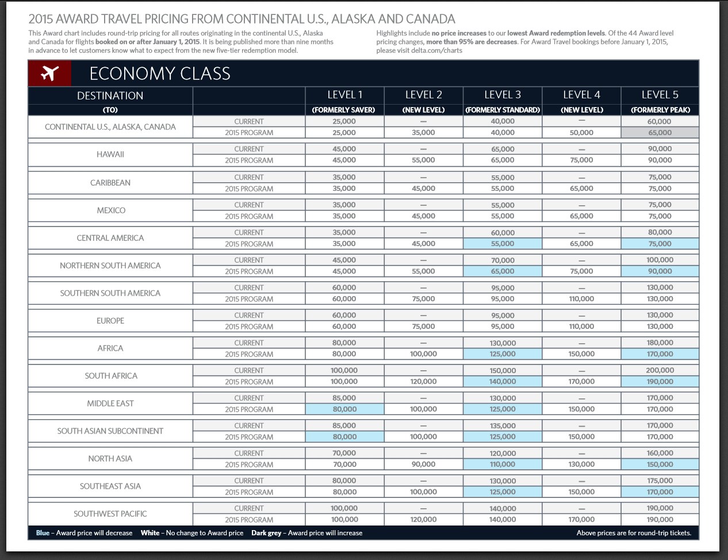The width and height of the screenshot is (728, 560).
Task: Click the highlighted grey 65,000 fare cell
Action: pos(660,132)
